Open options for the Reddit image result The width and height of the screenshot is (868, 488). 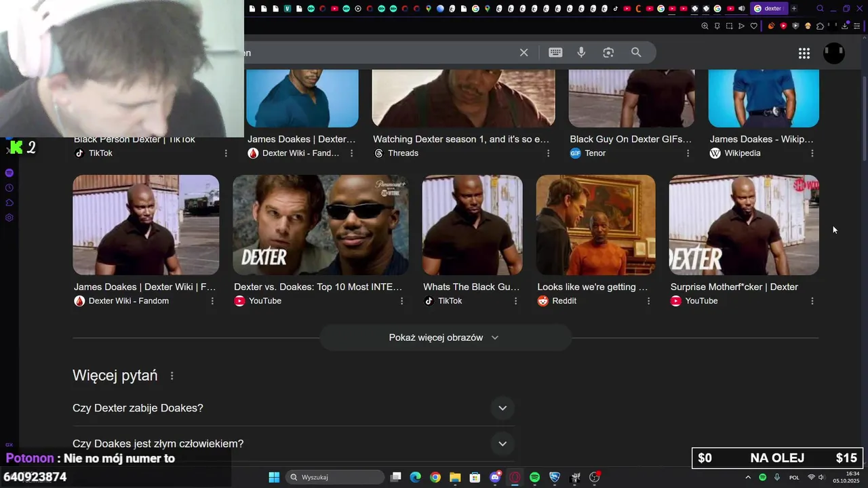point(648,301)
